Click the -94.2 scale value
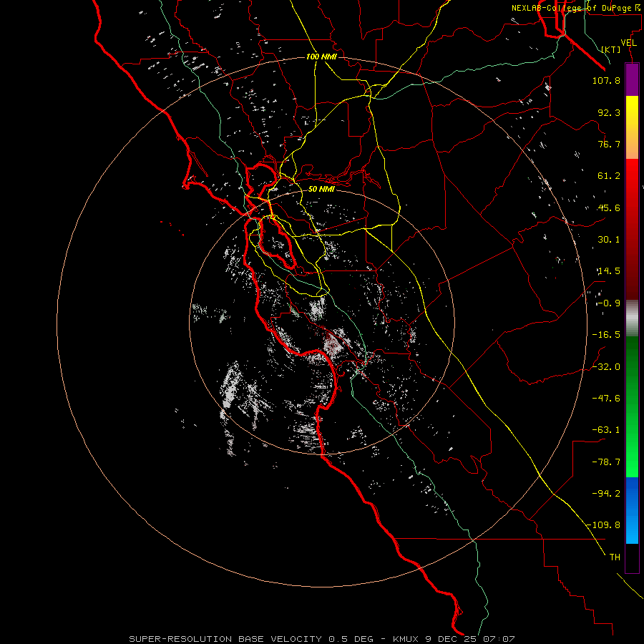This screenshot has width=644, height=644. coord(606,494)
